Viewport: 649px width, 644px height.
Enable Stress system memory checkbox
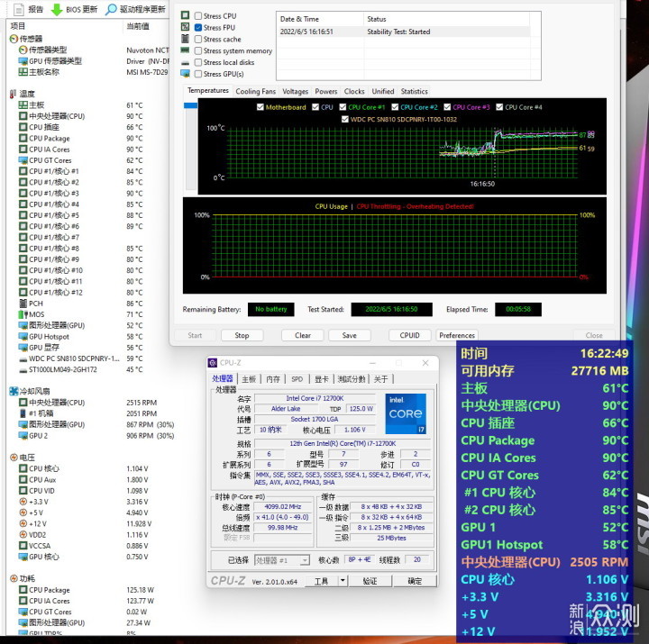coord(198,50)
